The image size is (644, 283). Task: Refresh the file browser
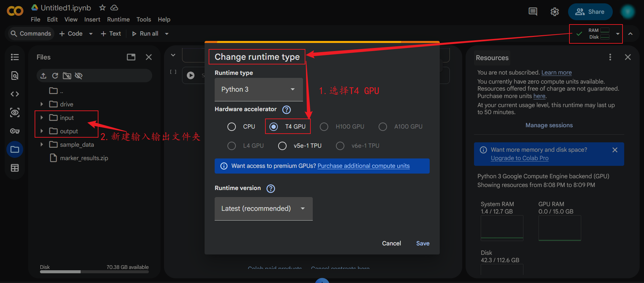(x=55, y=76)
